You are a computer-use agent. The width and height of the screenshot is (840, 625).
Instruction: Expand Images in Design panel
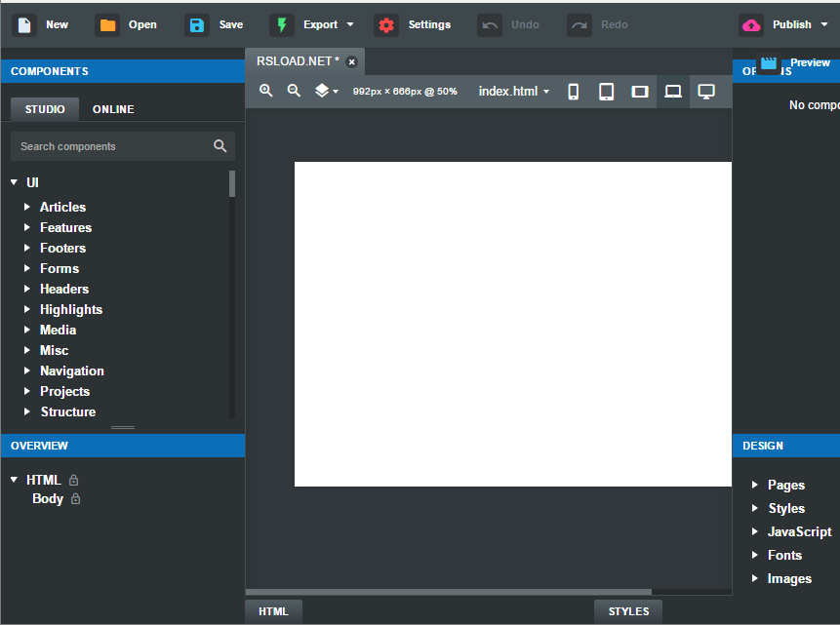click(755, 578)
